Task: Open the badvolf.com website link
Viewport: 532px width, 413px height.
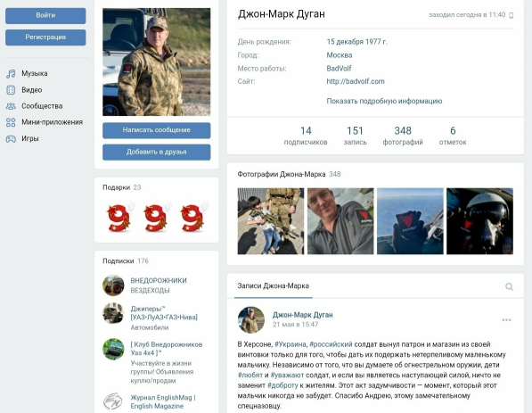Action: [x=356, y=81]
